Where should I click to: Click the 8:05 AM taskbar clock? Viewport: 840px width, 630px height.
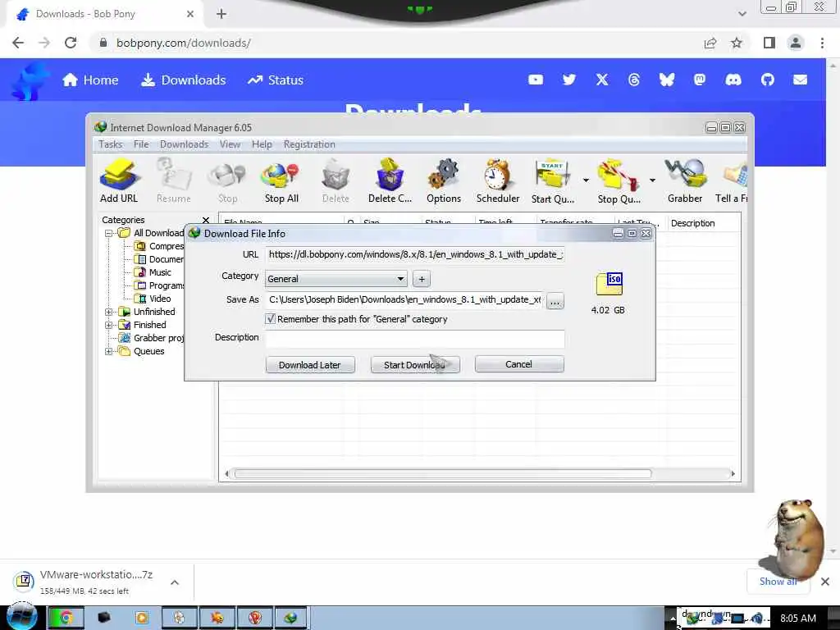click(x=797, y=618)
